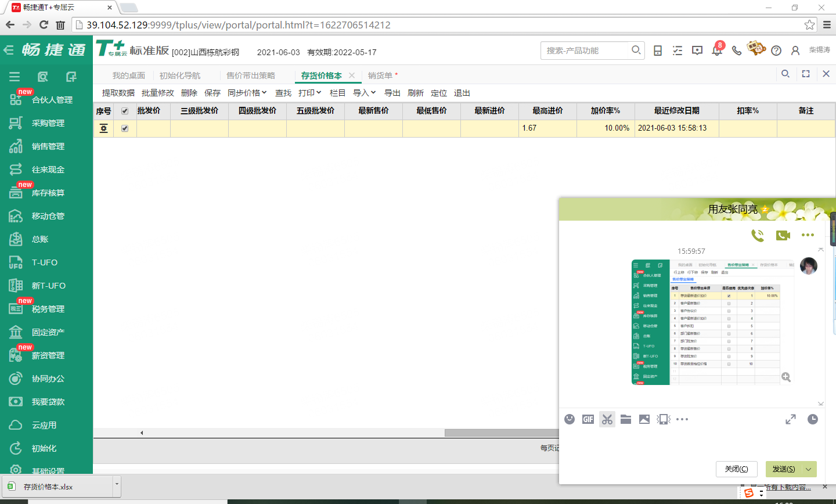Click the GIF button in chat toolbar
The width and height of the screenshot is (836, 504).
(x=588, y=419)
